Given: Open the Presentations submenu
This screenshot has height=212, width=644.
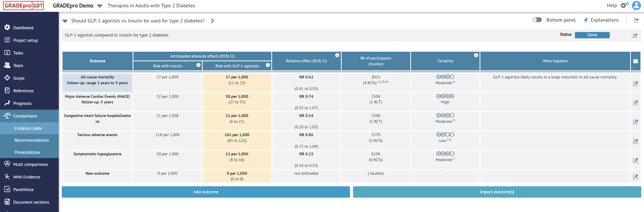Looking at the screenshot, I should coord(29,152).
